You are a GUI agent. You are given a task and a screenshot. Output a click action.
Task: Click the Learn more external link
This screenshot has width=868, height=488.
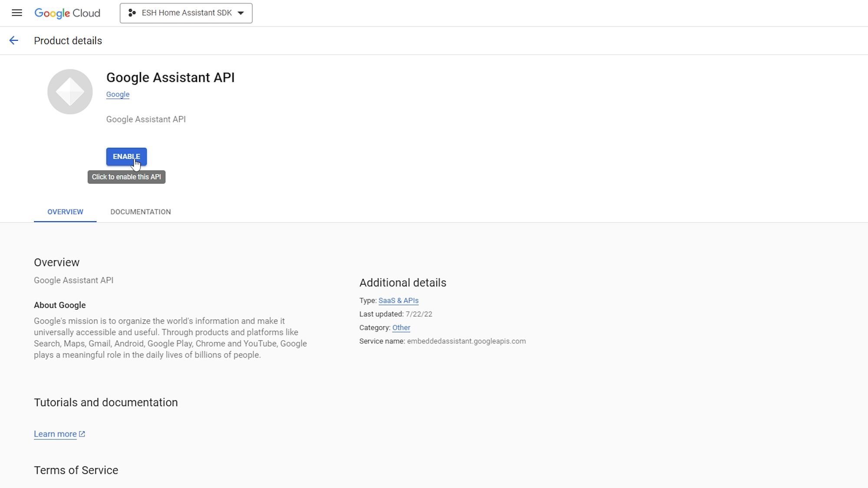pos(59,434)
